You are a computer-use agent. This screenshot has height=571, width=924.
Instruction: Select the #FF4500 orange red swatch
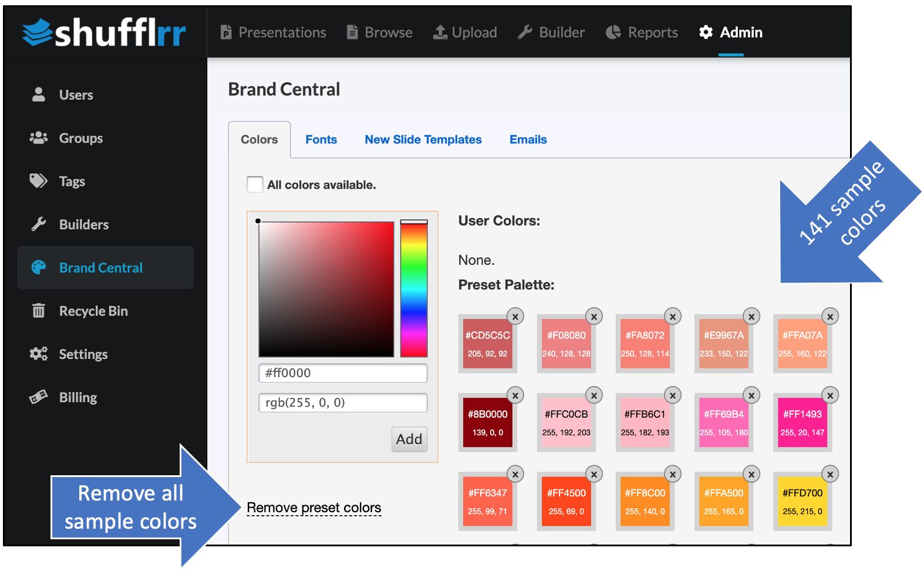566,501
